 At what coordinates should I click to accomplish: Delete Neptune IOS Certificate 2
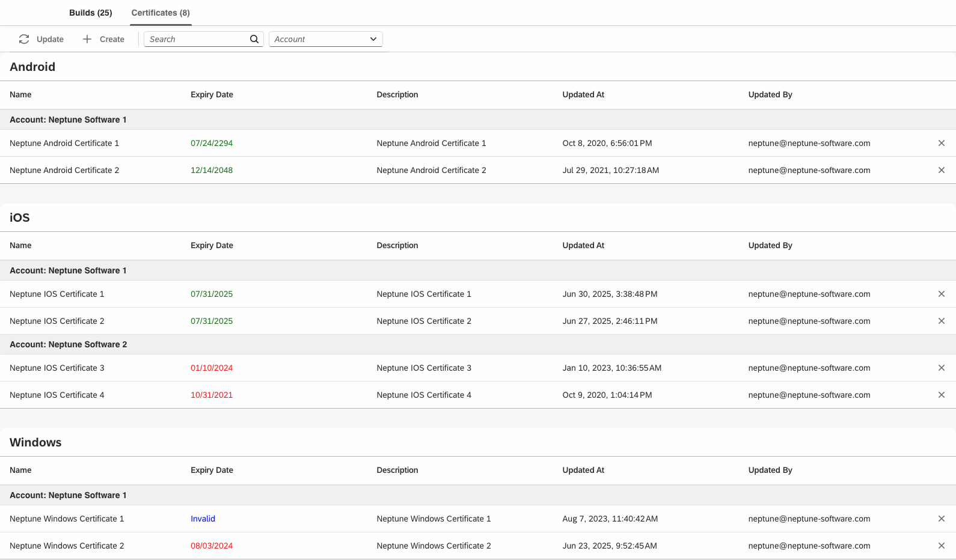[x=942, y=321]
